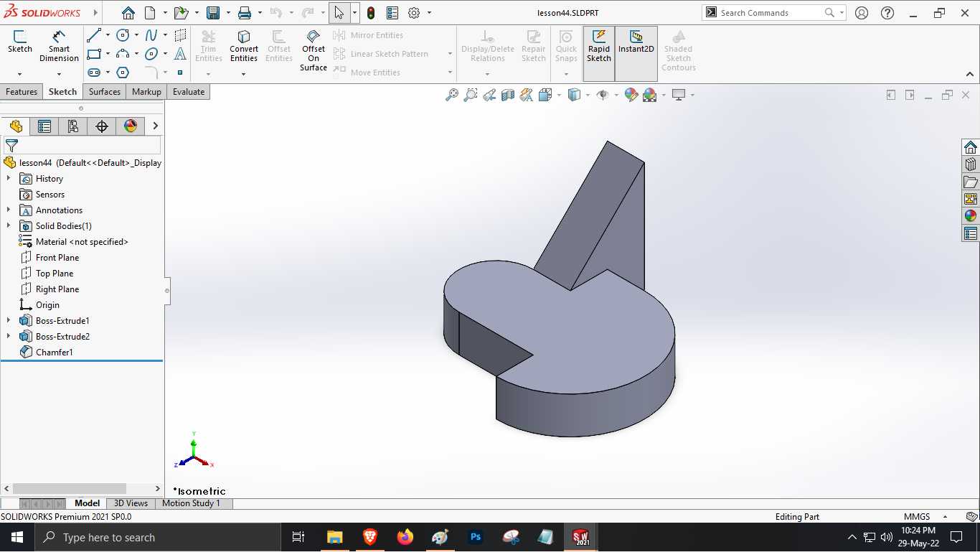
Task: Click the Rebuild traffic light icon
Action: (371, 13)
